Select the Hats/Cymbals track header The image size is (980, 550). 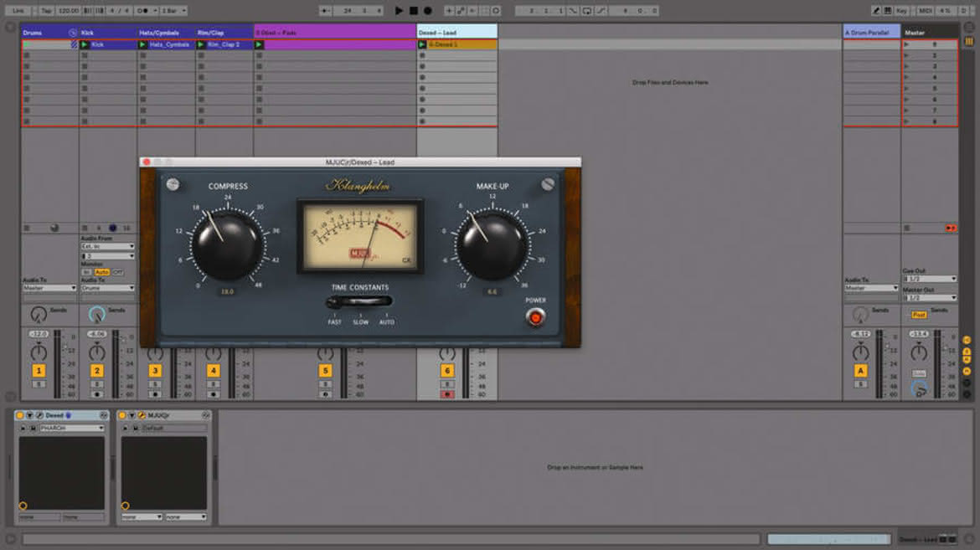pos(166,32)
